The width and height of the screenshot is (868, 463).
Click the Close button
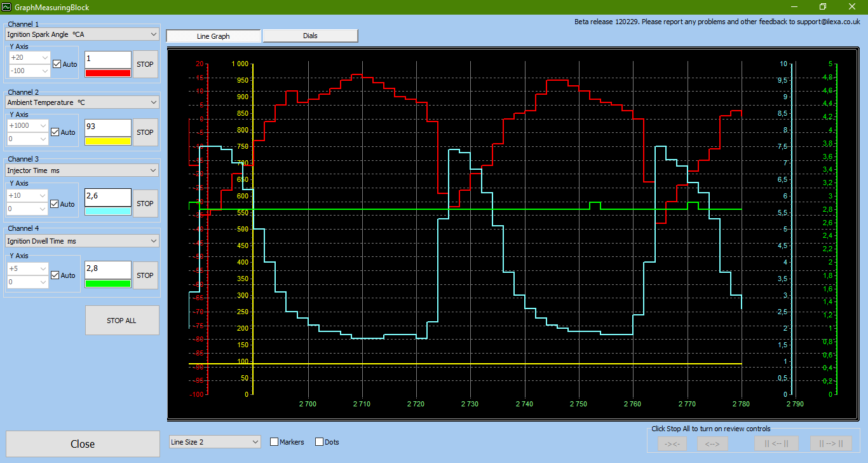(x=83, y=444)
